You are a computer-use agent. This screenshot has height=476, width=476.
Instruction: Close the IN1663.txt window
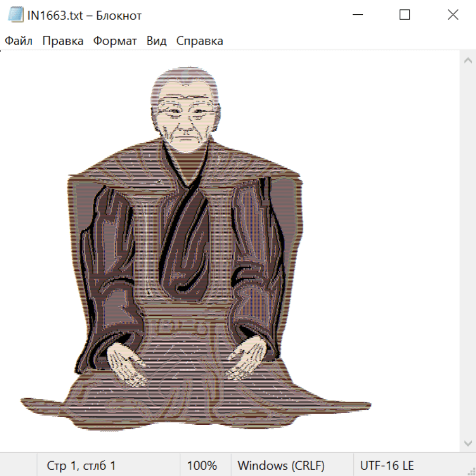point(453,15)
